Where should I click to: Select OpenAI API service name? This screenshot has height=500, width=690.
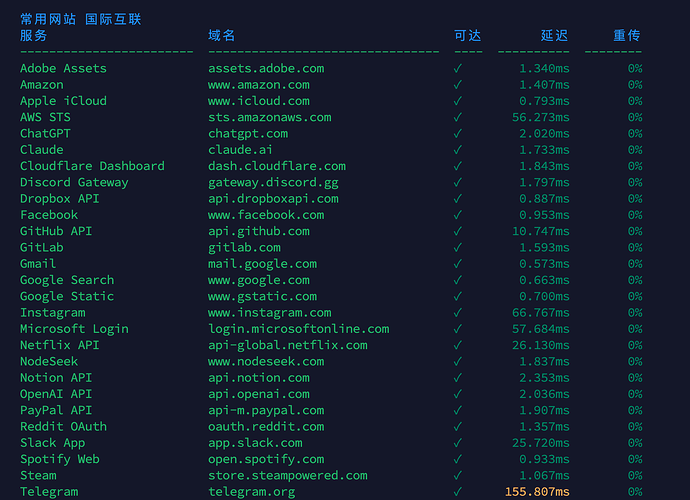pyautogui.click(x=56, y=394)
